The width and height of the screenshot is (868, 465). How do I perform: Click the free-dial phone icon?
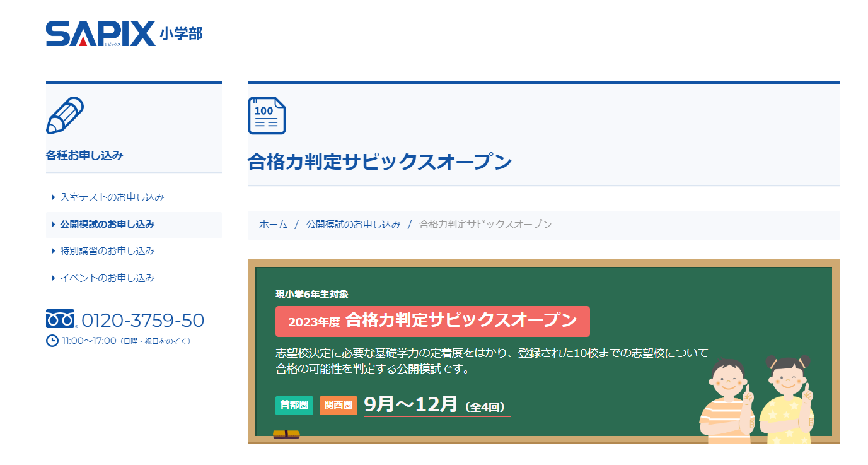pos(61,319)
